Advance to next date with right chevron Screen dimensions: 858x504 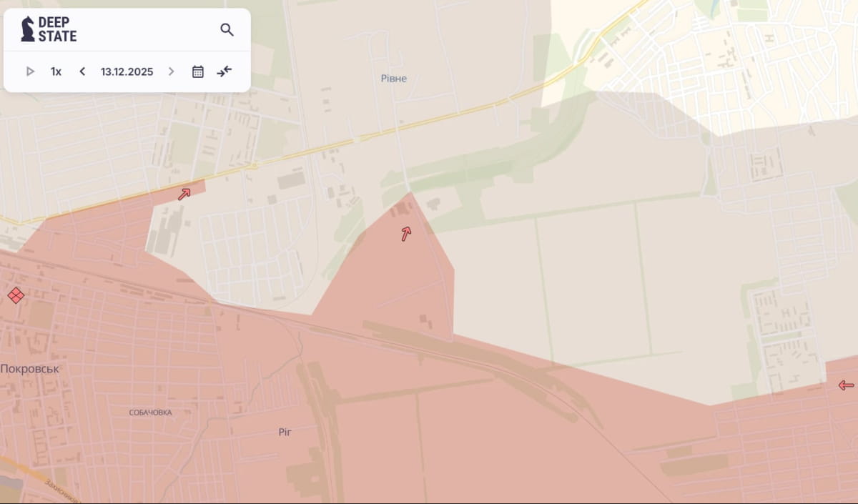tap(171, 71)
